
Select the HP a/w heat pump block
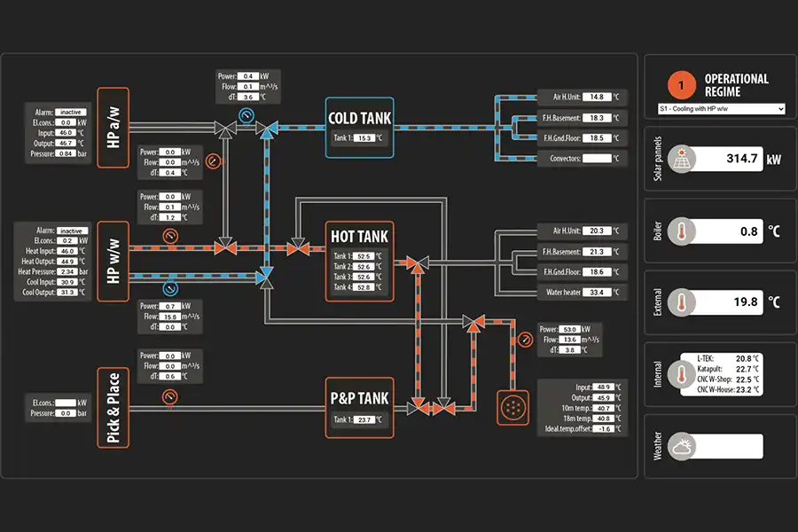coord(113,128)
